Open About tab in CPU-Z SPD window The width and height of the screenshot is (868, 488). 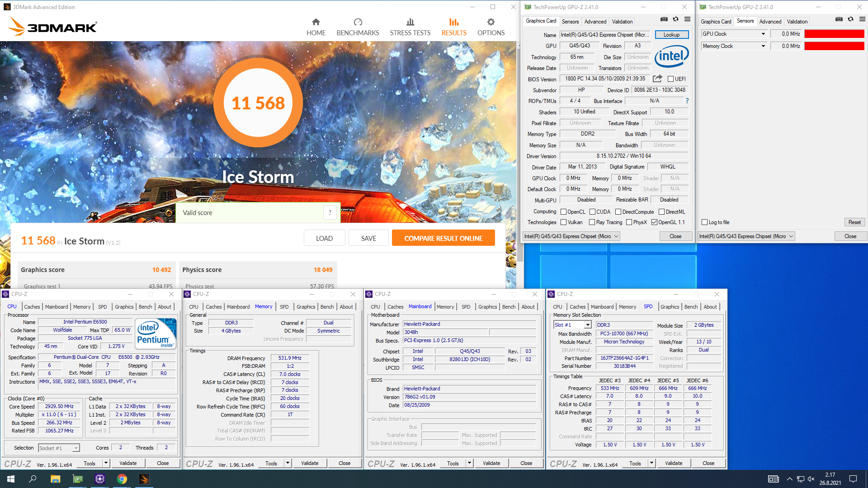[x=710, y=307]
